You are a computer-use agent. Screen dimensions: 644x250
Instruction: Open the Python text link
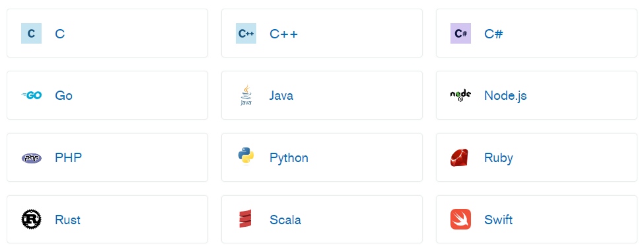[x=289, y=158]
